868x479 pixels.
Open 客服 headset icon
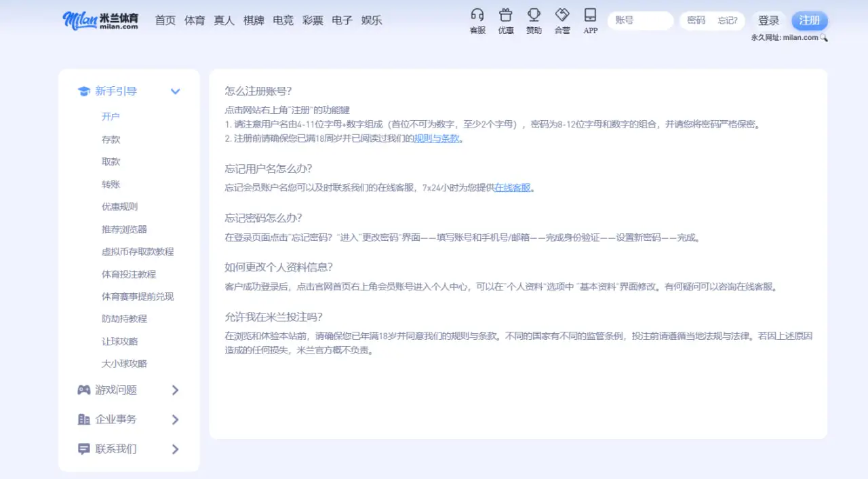pyautogui.click(x=477, y=15)
